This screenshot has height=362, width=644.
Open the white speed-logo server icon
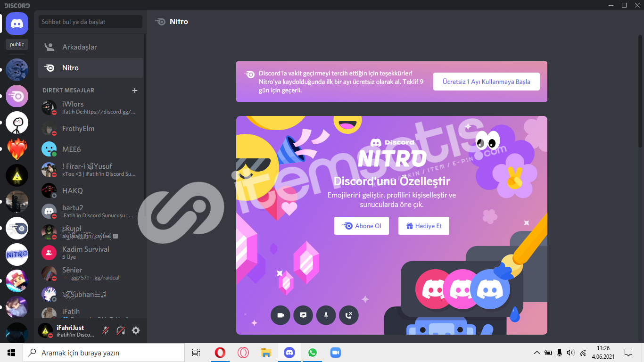(17, 228)
